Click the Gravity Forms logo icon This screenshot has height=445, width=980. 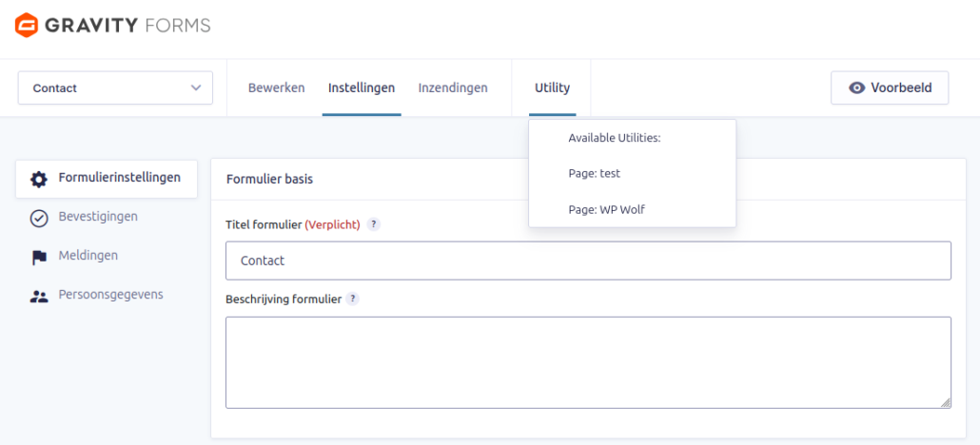27,24
